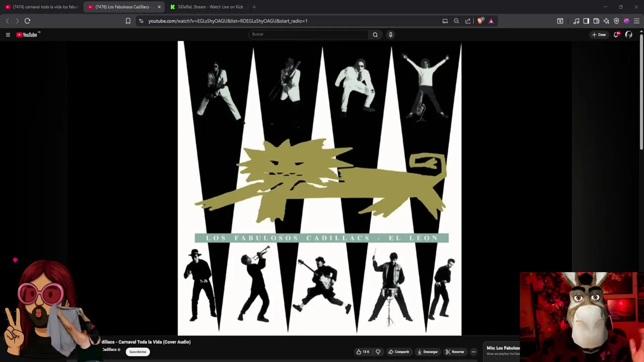Screen dimensions: 644x362
Task: Click the video title Carnaval Toda la Vida
Action: pyautogui.click(x=146, y=342)
